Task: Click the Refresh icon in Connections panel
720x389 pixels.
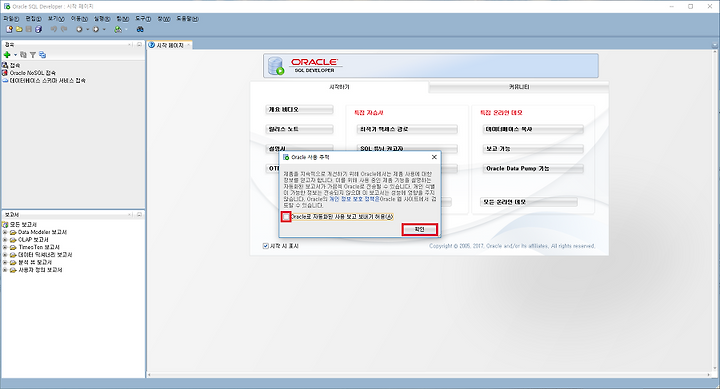Action: 23,55
